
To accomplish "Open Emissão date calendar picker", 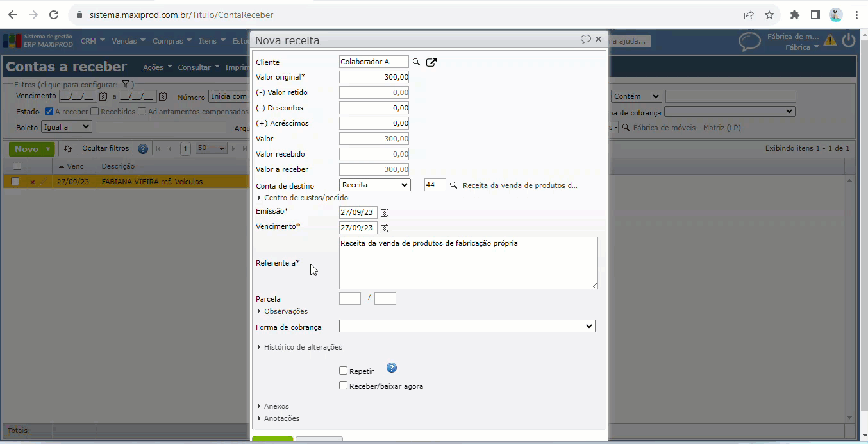I will tap(385, 212).
